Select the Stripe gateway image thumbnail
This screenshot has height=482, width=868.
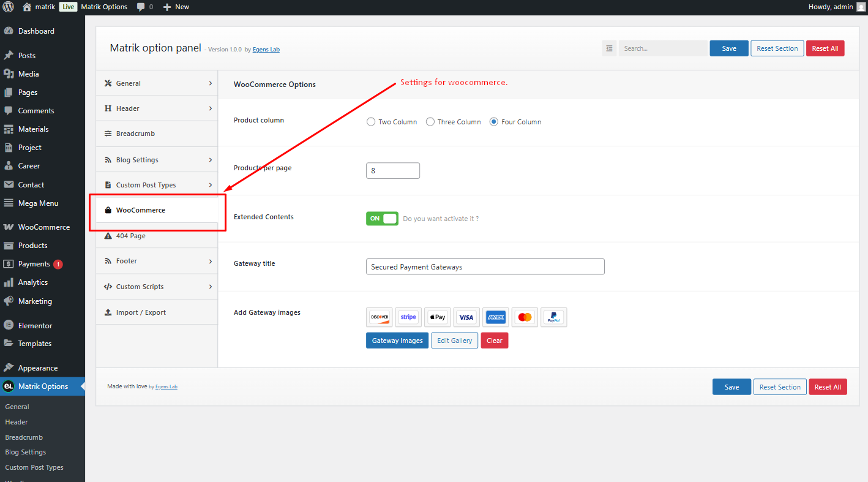408,317
